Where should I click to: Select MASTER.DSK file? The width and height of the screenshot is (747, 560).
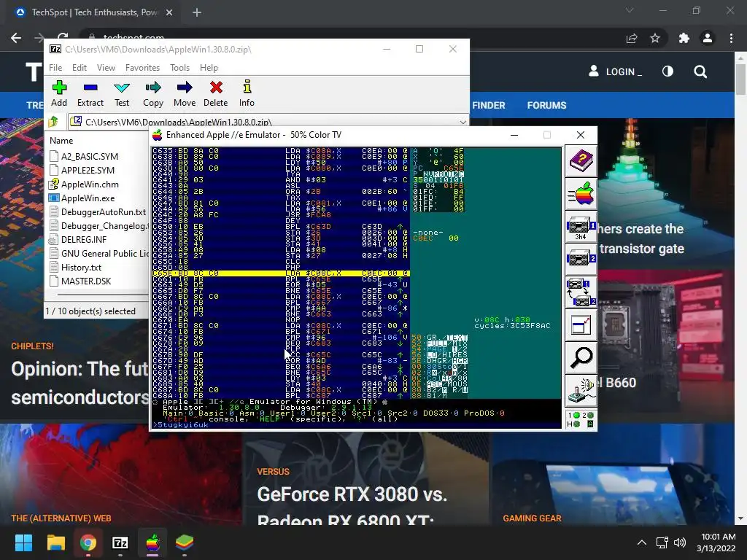click(86, 281)
